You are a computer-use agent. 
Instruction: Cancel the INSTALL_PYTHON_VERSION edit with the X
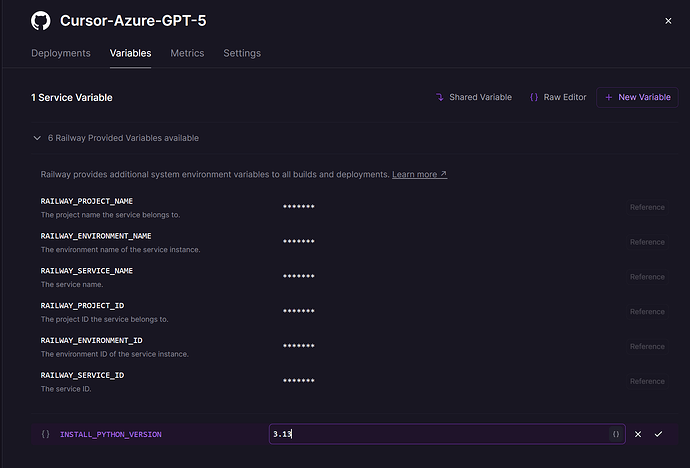[x=638, y=434]
